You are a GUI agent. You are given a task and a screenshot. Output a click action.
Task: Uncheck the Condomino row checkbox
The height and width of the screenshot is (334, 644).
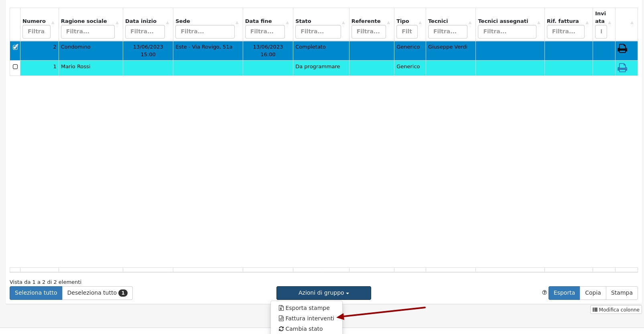point(15,47)
